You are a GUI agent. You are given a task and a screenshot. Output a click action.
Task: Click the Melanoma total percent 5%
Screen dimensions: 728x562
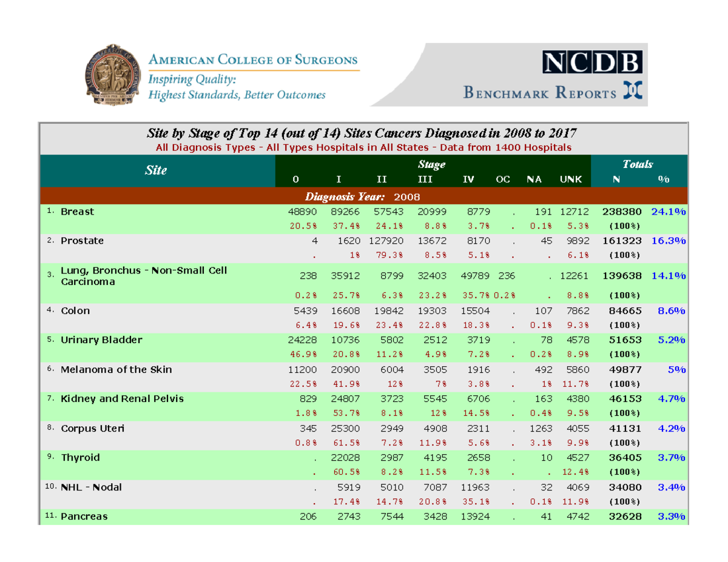(x=678, y=369)
